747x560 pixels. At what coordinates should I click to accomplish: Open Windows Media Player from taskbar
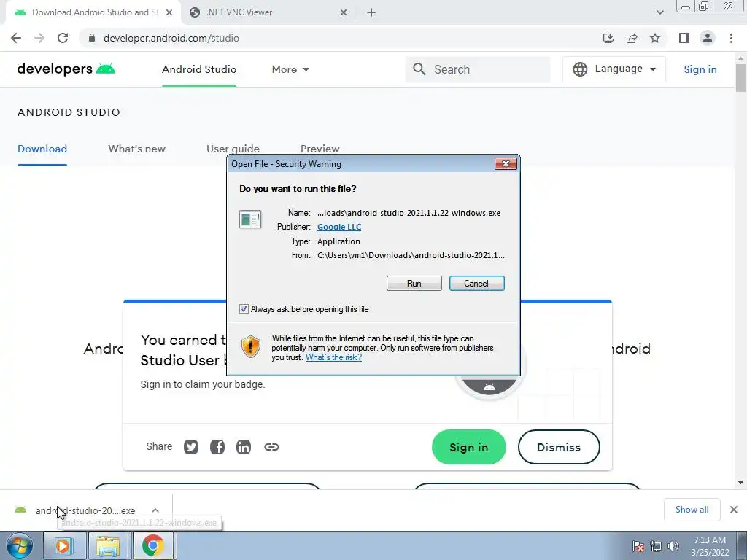point(63,545)
